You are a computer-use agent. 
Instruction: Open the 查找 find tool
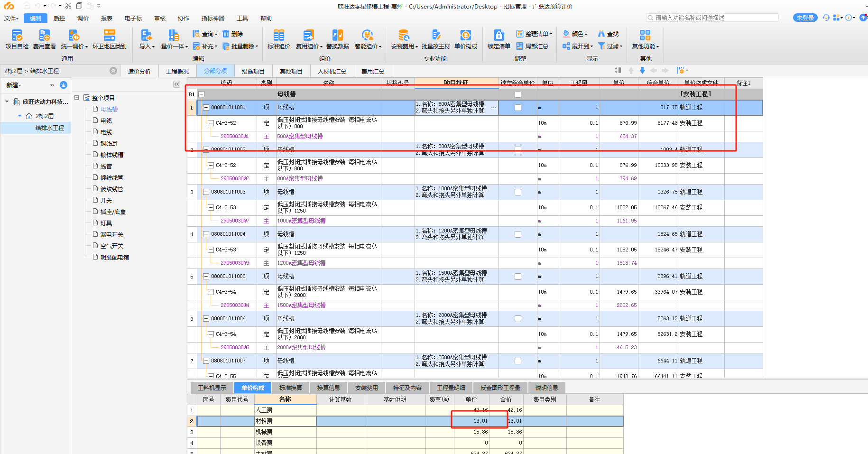point(609,34)
